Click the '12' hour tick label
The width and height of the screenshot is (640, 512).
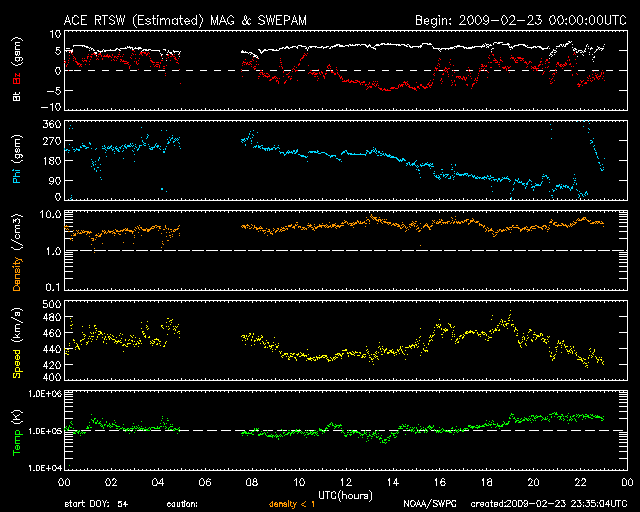(x=346, y=482)
